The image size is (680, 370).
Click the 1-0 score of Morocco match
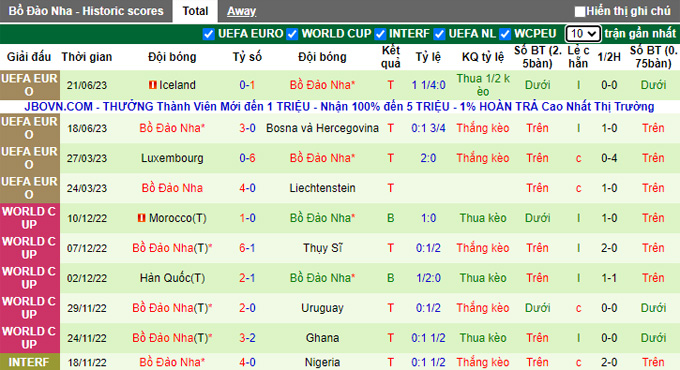(x=247, y=218)
